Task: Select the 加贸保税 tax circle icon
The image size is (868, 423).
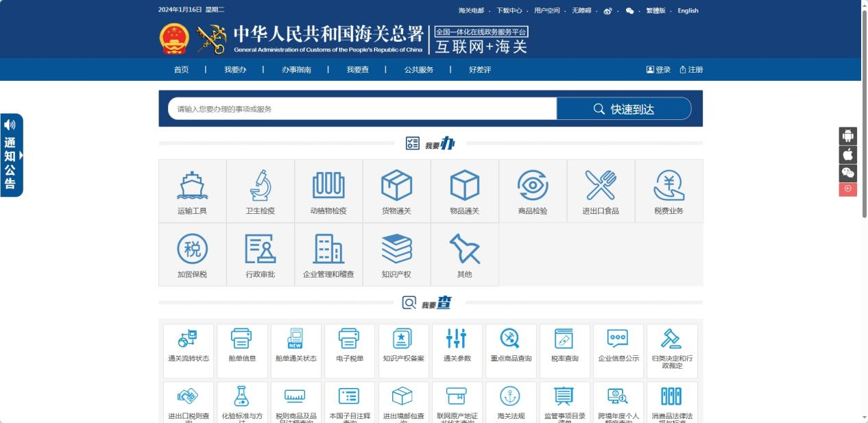Action: 192,249
